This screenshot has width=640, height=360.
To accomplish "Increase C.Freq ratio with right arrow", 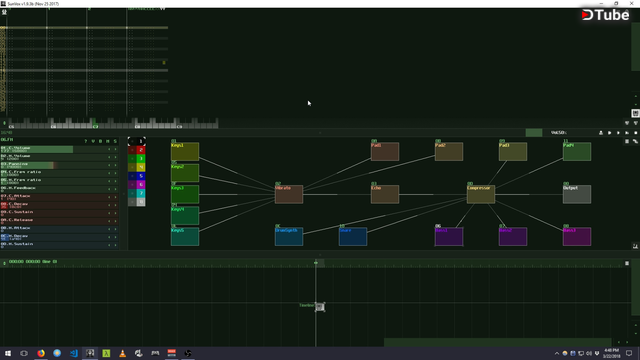I will [115, 173].
